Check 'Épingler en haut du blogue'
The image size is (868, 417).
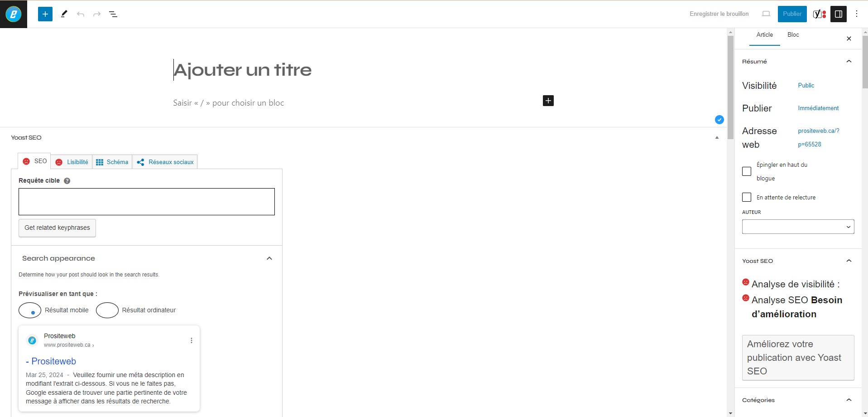click(747, 171)
